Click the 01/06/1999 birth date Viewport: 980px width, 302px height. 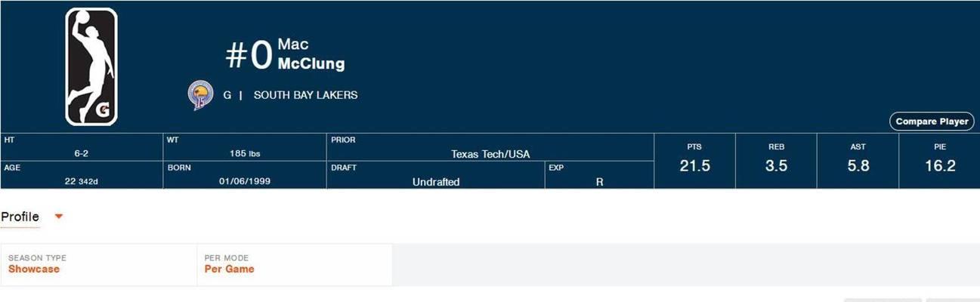[x=245, y=181]
